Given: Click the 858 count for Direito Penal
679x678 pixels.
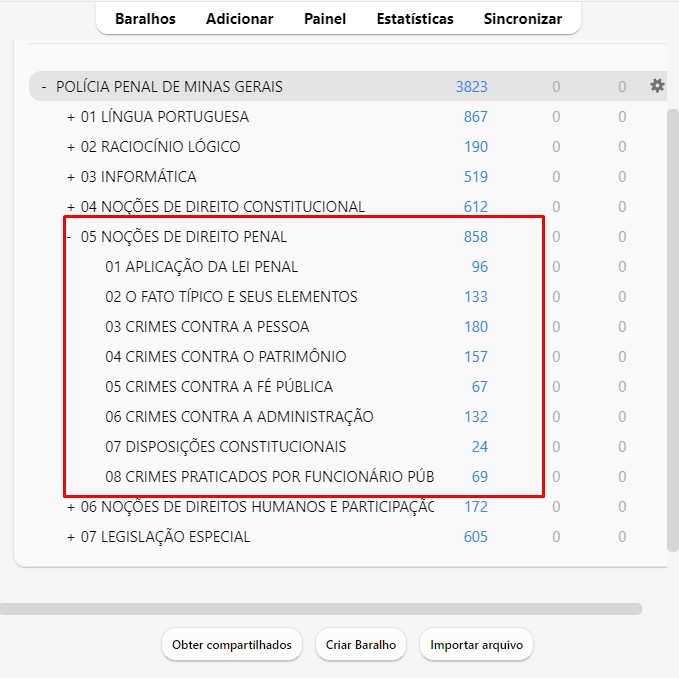Looking at the screenshot, I should [x=475, y=237].
